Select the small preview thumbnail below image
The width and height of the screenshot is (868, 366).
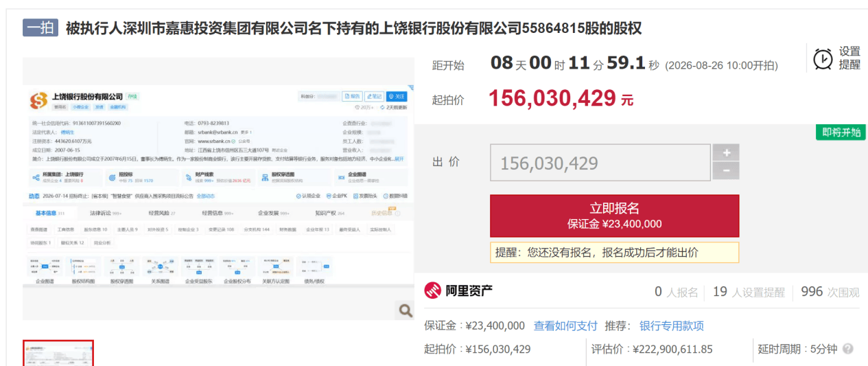58,353
